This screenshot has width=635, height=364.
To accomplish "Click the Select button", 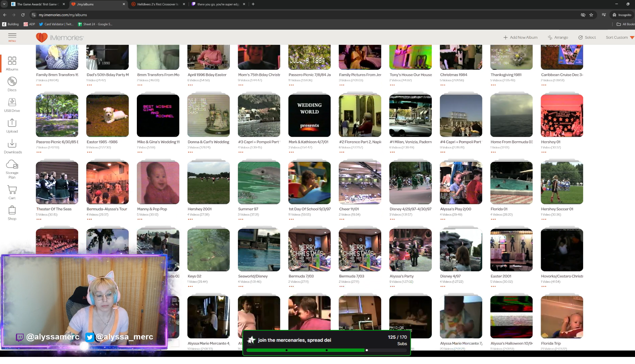I will coord(587,37).
